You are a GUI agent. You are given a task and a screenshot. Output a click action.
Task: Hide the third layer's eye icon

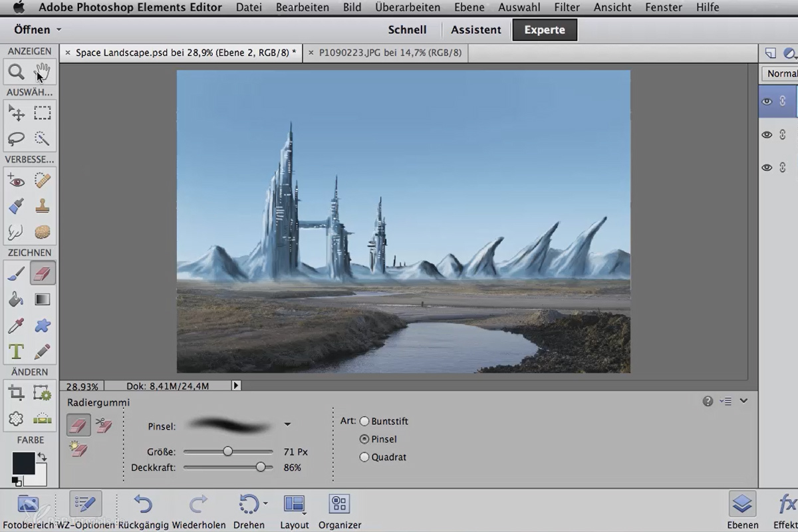(x=767, y=168)
